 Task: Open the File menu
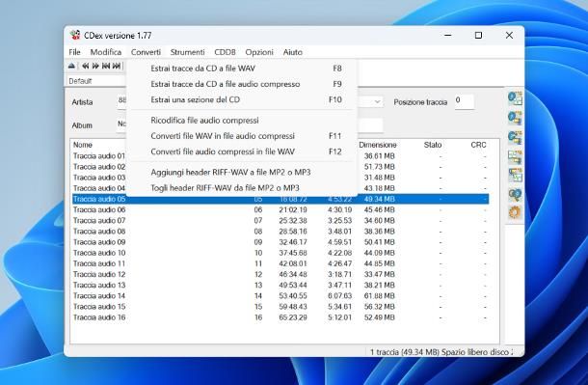74,52
